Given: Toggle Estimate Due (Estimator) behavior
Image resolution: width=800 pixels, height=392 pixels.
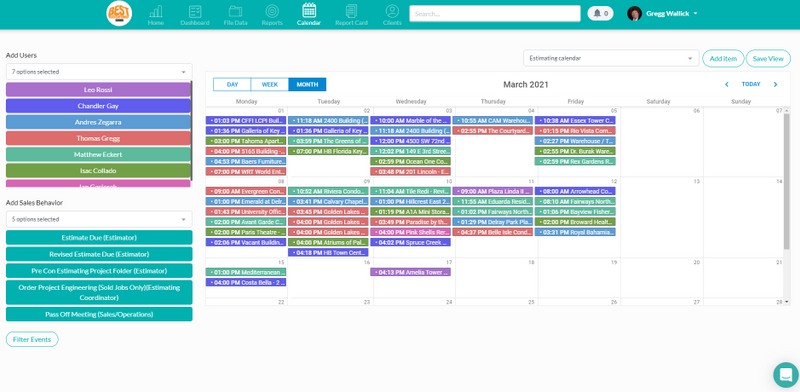Looking at the screenshot, I should [x=99, y=238].
